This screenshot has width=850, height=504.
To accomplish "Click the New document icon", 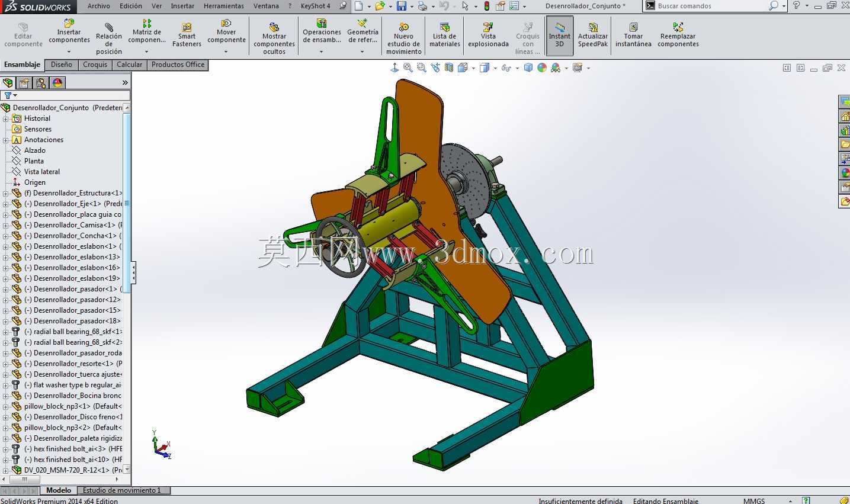I will tap(358, 6).
